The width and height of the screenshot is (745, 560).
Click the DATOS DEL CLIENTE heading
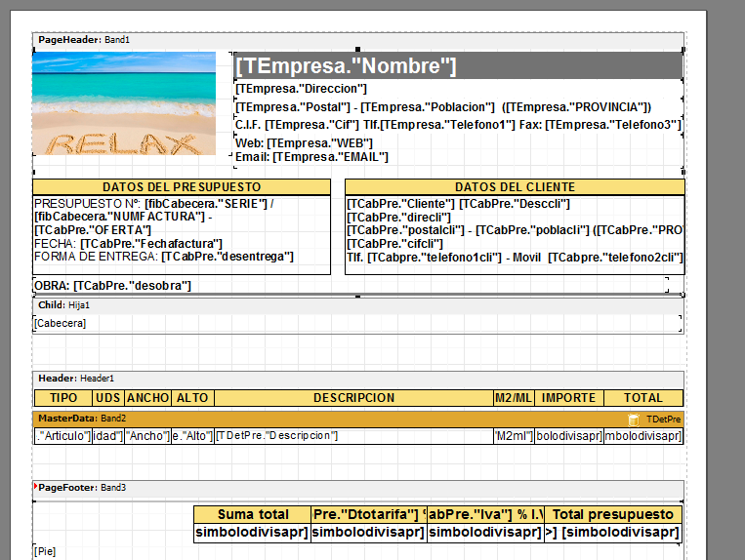tap(515, 187)
